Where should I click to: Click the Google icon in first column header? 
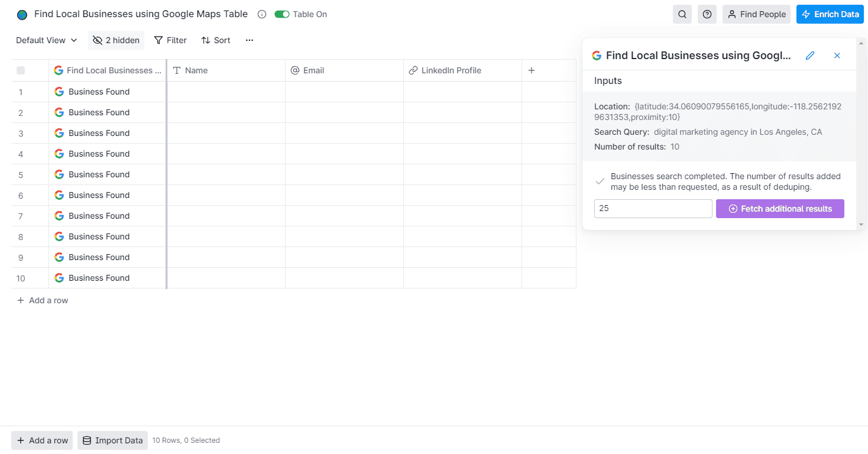(59, 70)
